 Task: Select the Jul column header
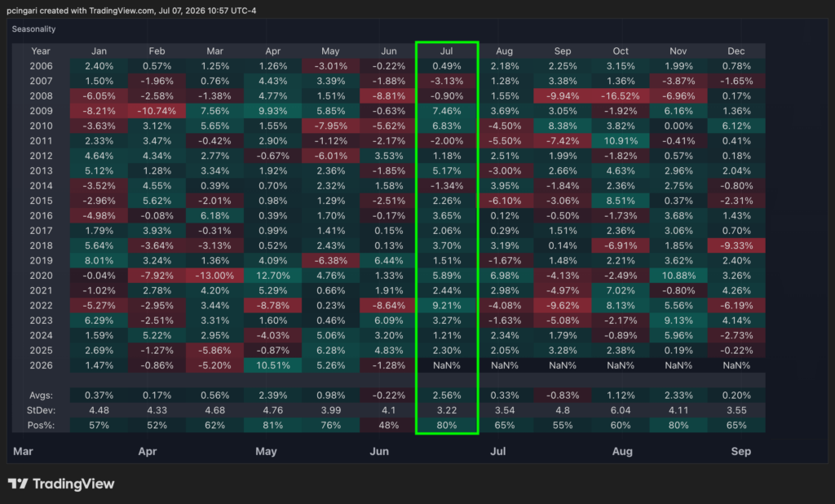point(446,51)
